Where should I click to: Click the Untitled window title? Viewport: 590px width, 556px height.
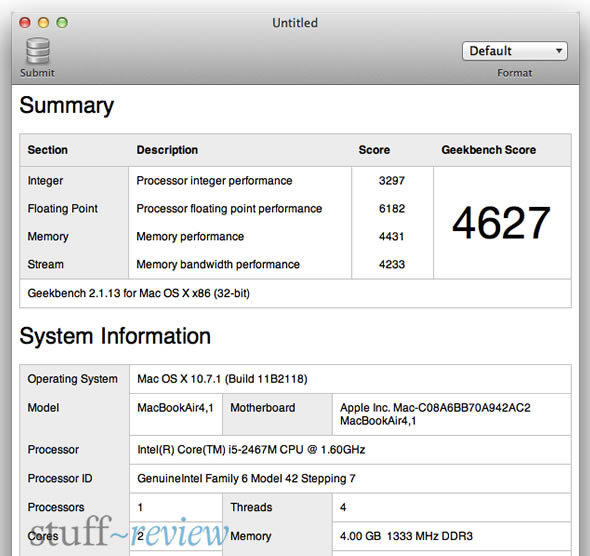[295, 23]
